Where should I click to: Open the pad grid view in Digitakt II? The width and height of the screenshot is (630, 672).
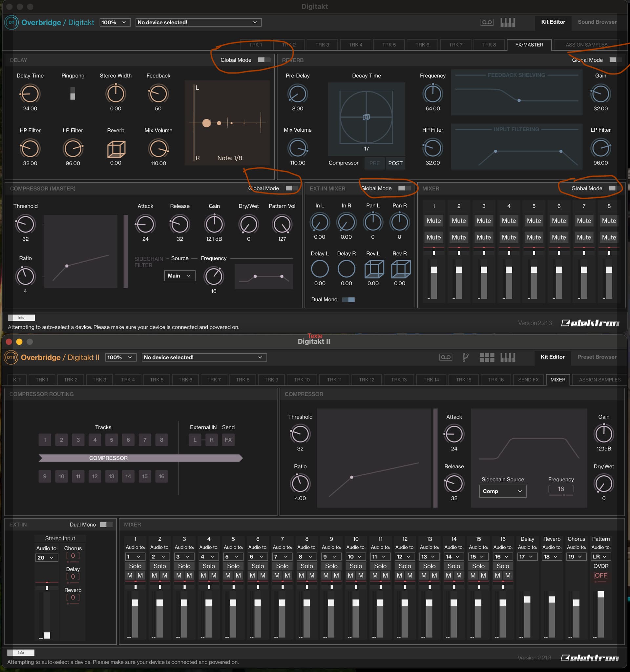[487, 357]
